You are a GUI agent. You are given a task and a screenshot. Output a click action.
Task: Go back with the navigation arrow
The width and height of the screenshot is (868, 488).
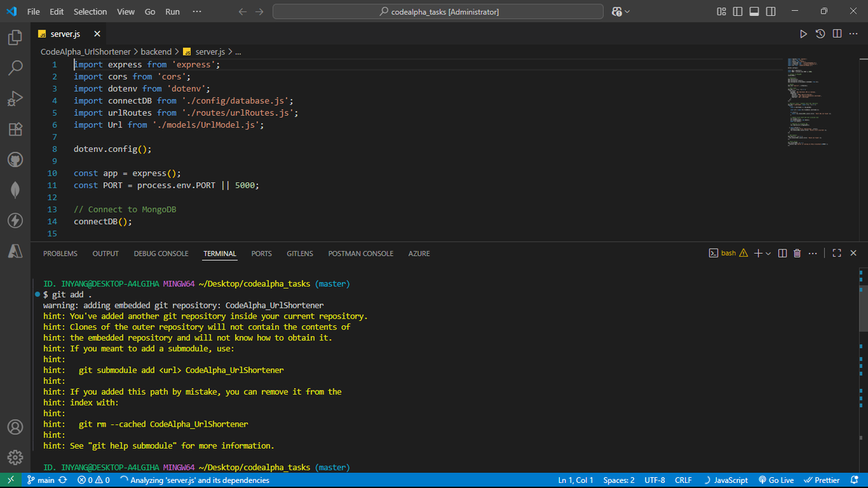click(x=242, y=12)
